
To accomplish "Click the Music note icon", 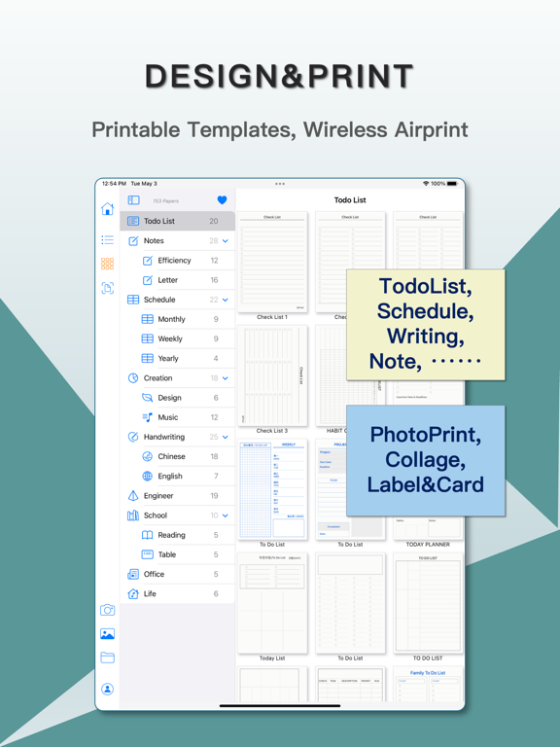I will pos(148,417).
